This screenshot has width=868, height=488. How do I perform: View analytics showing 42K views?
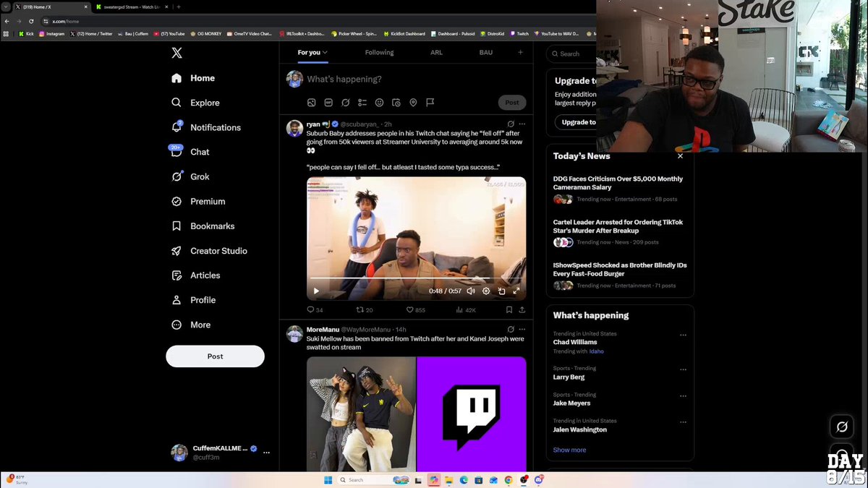(x=465, y=309)
